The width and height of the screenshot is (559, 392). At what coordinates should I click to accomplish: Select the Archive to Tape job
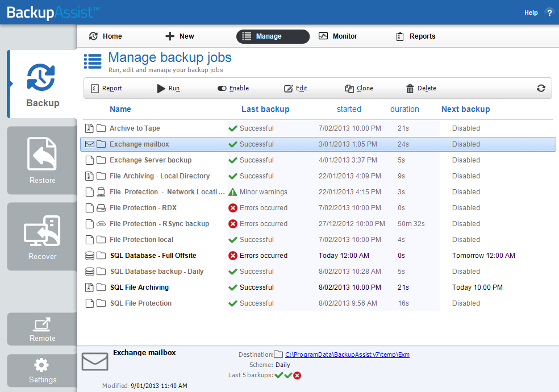point(318,128)
